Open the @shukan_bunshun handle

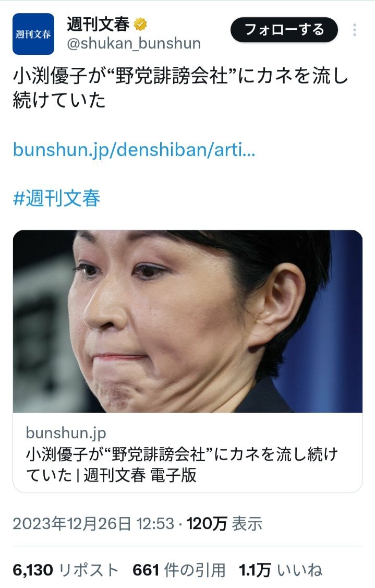click(x=134, y=43)
